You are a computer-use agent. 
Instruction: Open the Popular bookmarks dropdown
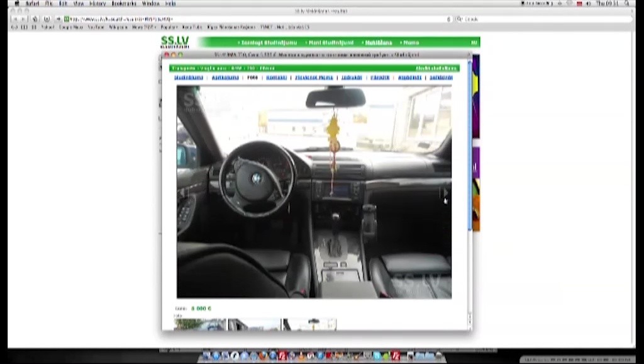click(169, 27)
